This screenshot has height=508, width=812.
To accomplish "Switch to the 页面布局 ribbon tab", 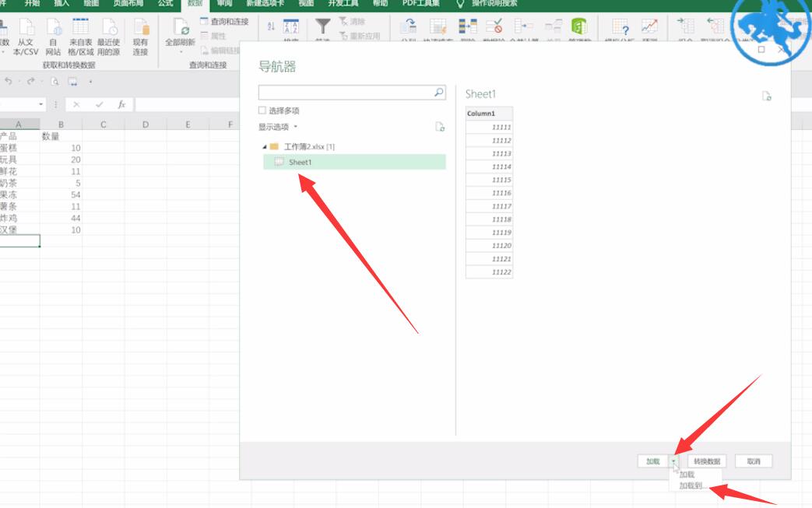I will click(x=128, y=4).
